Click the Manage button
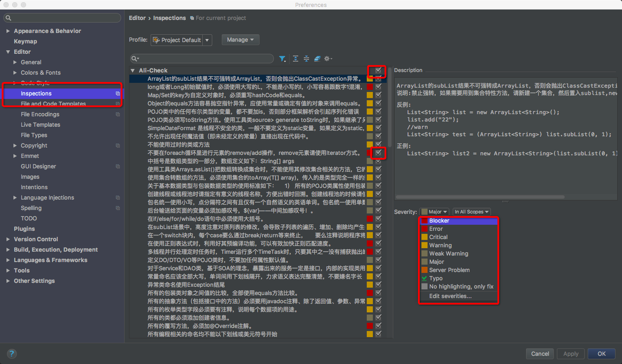Screen dimensions: 622x364 tap(240, 39)
